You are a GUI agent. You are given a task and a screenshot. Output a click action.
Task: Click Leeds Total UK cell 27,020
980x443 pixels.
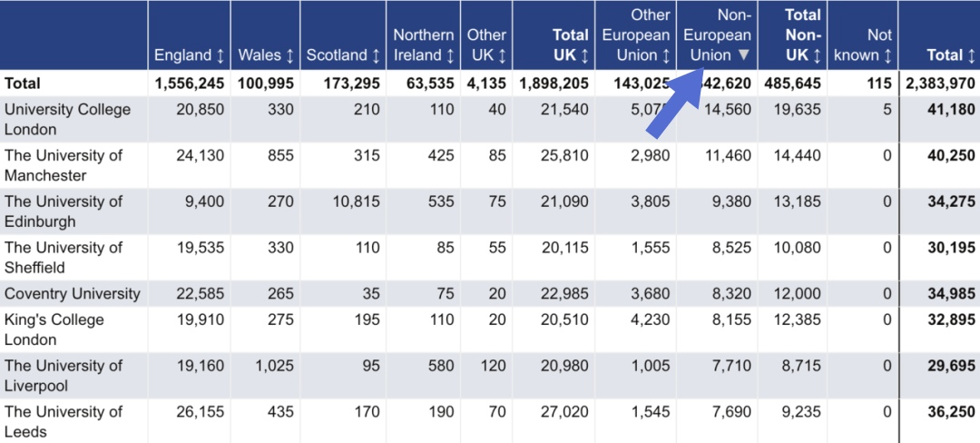565,412
